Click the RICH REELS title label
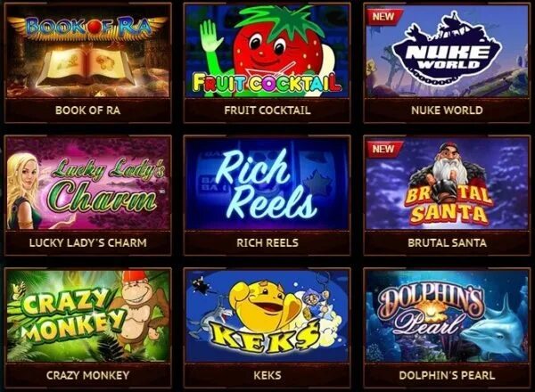This screenshot has width=535, height=392. pyautogui.click(x=267, y=242)
